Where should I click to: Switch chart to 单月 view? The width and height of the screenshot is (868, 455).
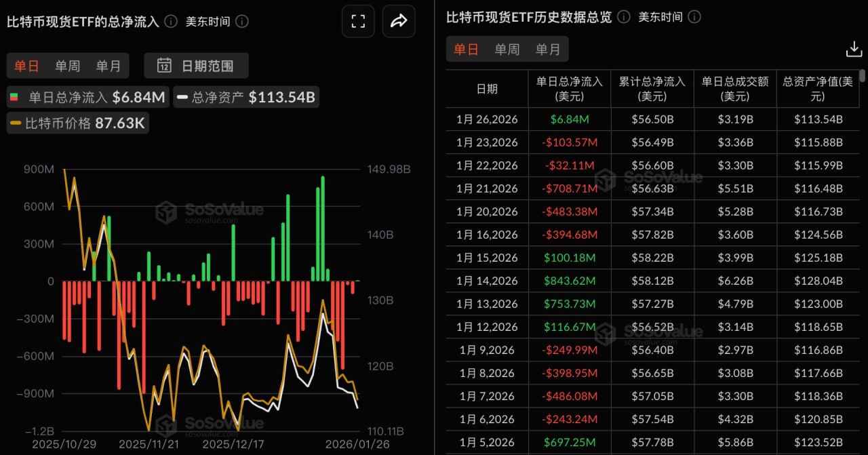[108, 66]
